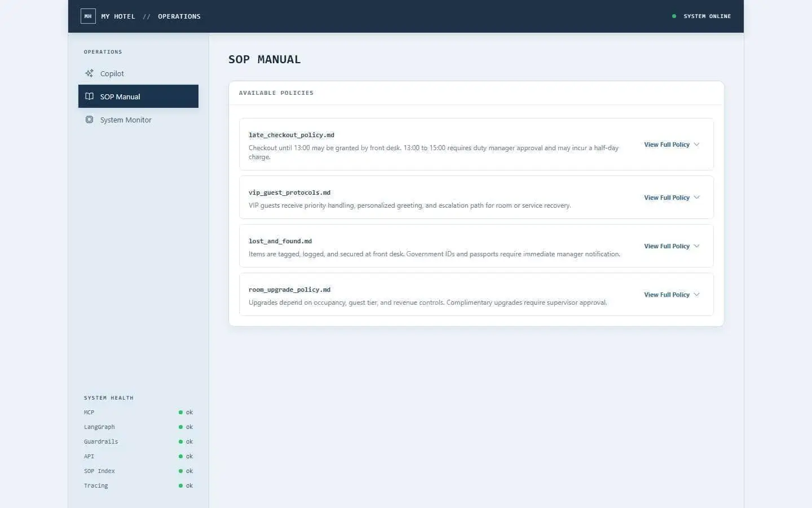Click the lost_and_found.md file name
812x508 pixels.
click(280, 241)
